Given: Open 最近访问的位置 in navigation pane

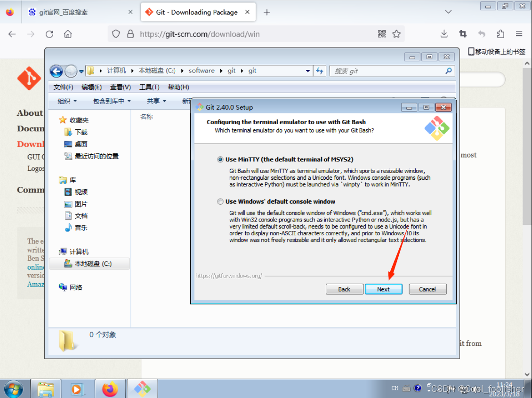Looking at the screenshot, I should [x=92, y=156].
